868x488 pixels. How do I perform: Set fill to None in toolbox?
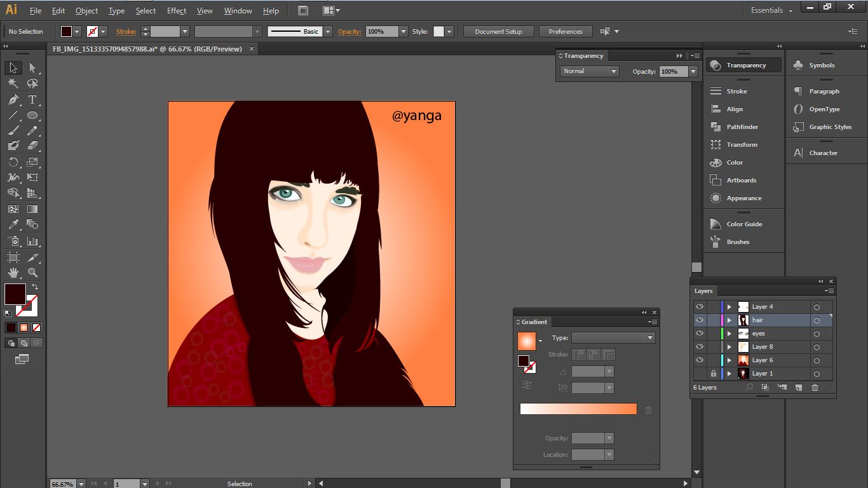pyautogui.click(x=36, y=328)
